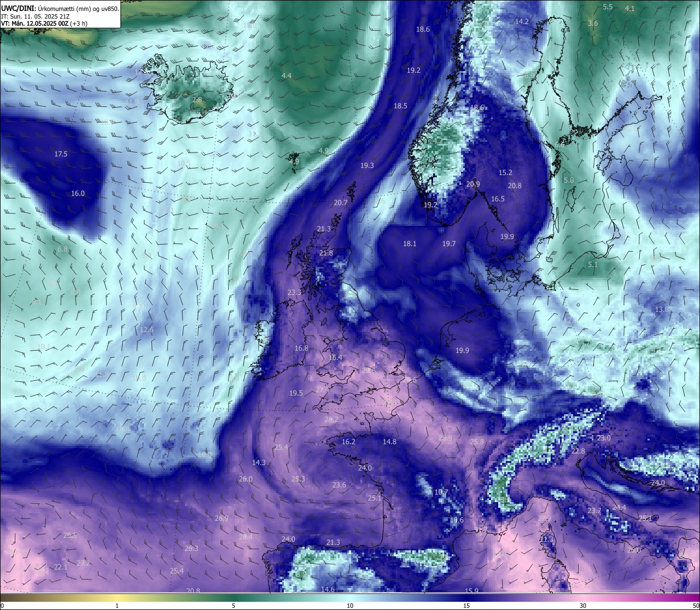The width and height of the screenshot is (700, 610).
Task: Click the 16.2 value near Brittany
Action: coord(348,442)
